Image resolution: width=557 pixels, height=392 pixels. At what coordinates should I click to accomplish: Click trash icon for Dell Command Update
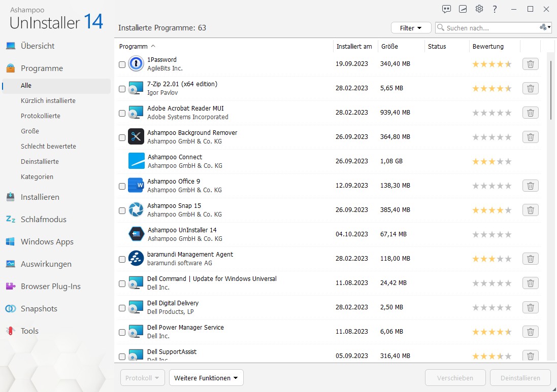pos(531,283)
